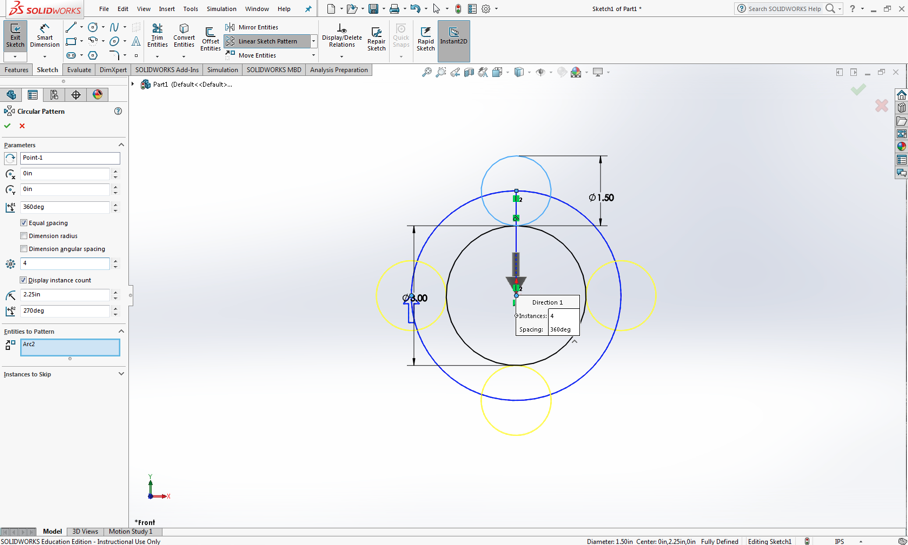Enable the Dimension radius checkbox
Screen dimensions: 908x545
(24, 236)
